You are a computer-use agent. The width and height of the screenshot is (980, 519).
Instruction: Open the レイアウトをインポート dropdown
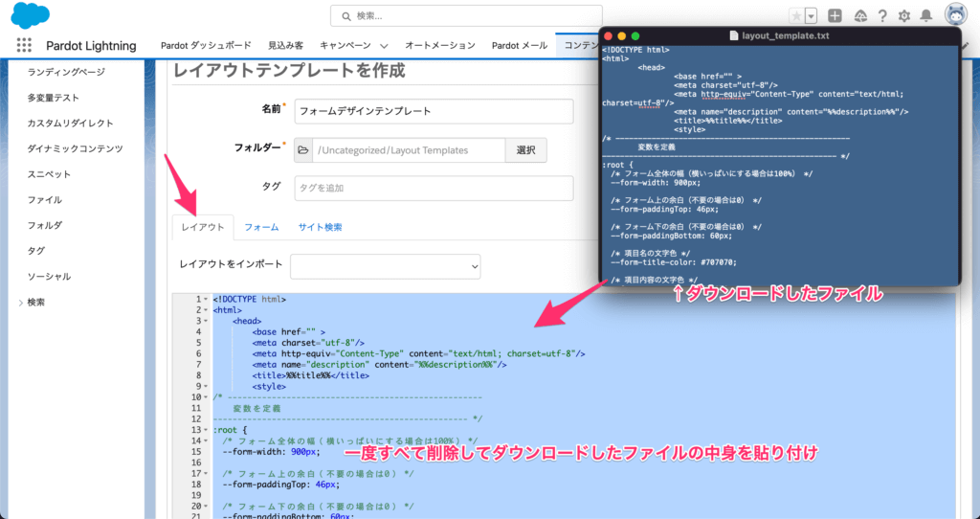coord(386,266)
